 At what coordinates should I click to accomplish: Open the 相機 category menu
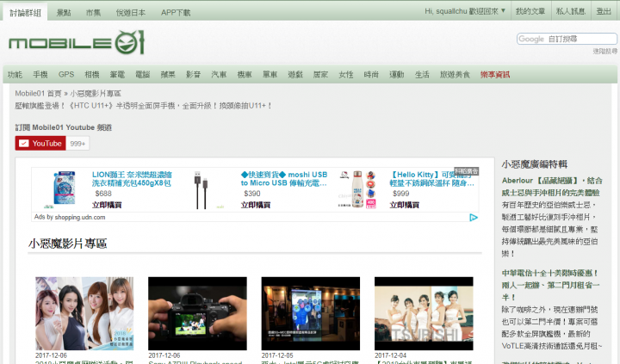point(92,74)
